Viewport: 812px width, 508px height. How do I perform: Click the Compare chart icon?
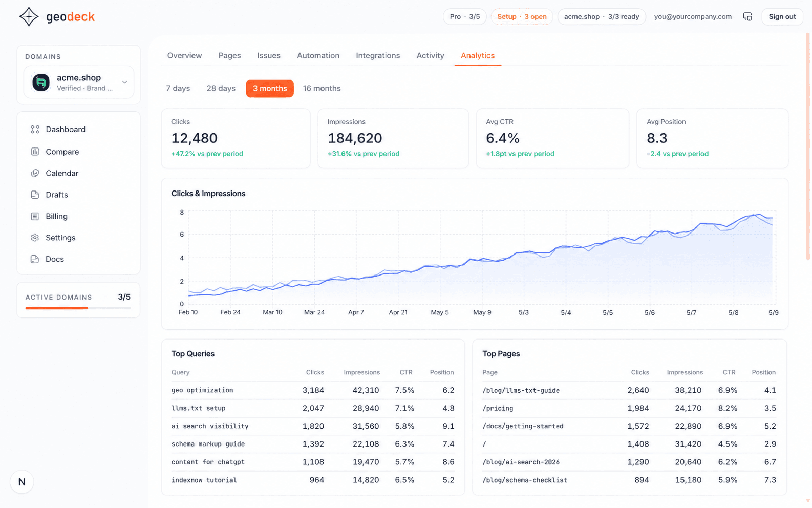click(35, 152)
